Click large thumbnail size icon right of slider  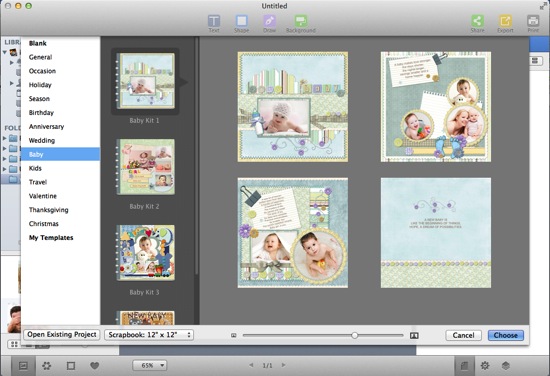414,335
